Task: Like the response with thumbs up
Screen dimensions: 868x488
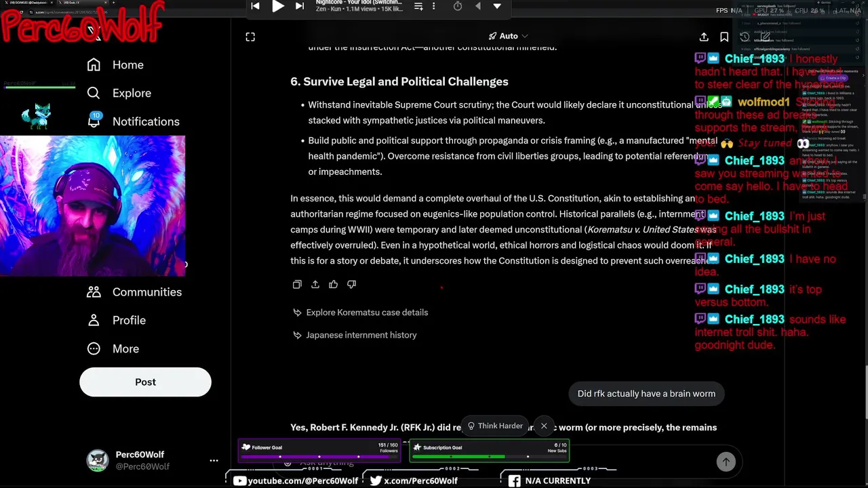Action: [333, 285]
